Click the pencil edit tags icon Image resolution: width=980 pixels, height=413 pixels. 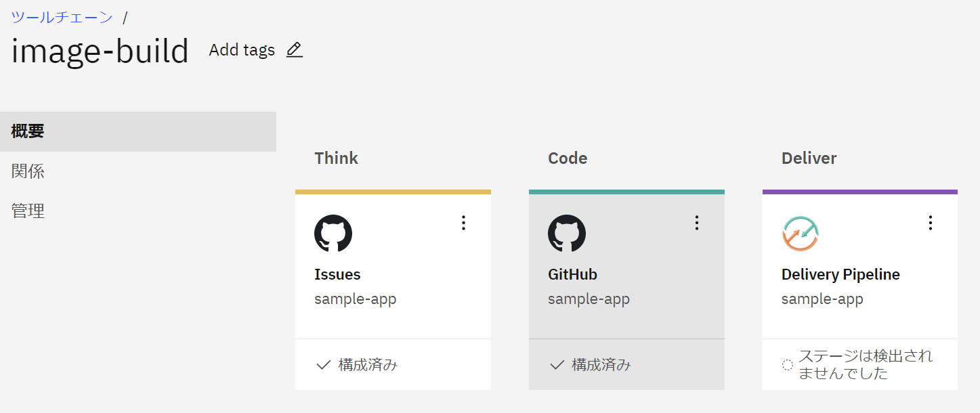click(x=294, y=50)
